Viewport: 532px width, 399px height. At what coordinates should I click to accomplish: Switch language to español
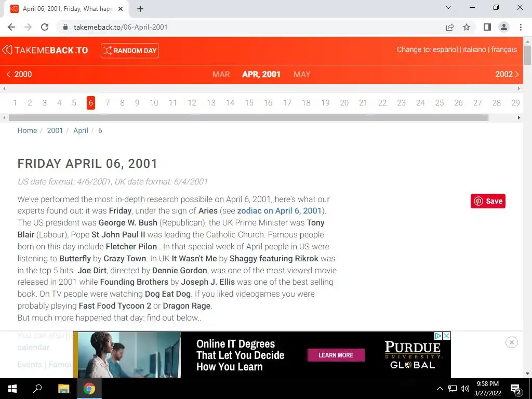click(445, 49)
